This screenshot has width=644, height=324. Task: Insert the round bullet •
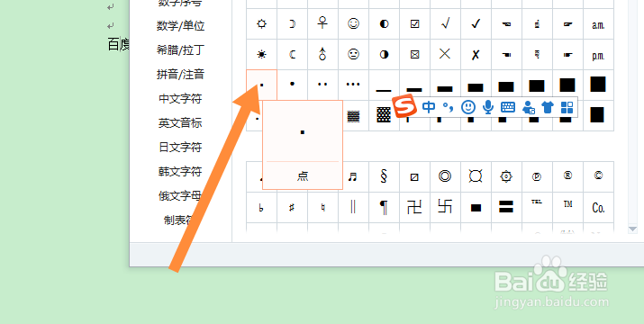point(292,85)
